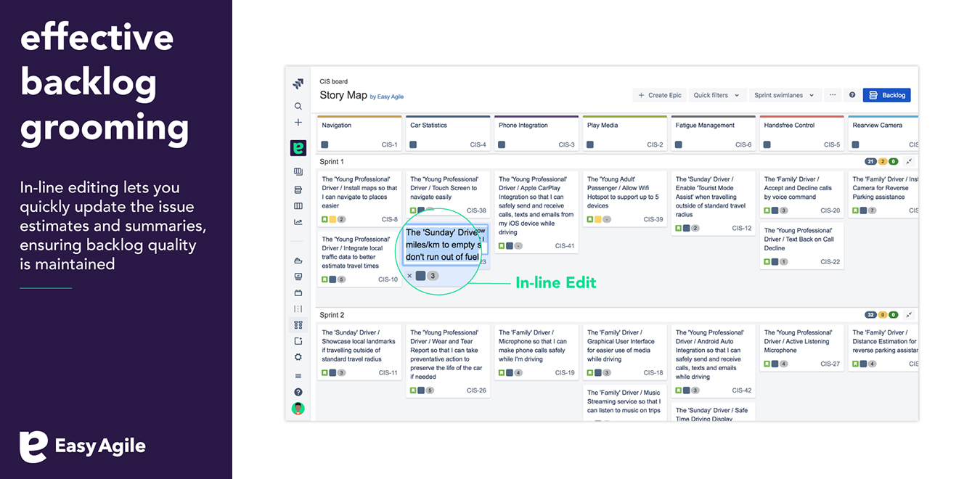The width and height of the screenshot is (980, 479).
Task: Click Sprint 1 blue total badge 21
Action: click(871, 161)
